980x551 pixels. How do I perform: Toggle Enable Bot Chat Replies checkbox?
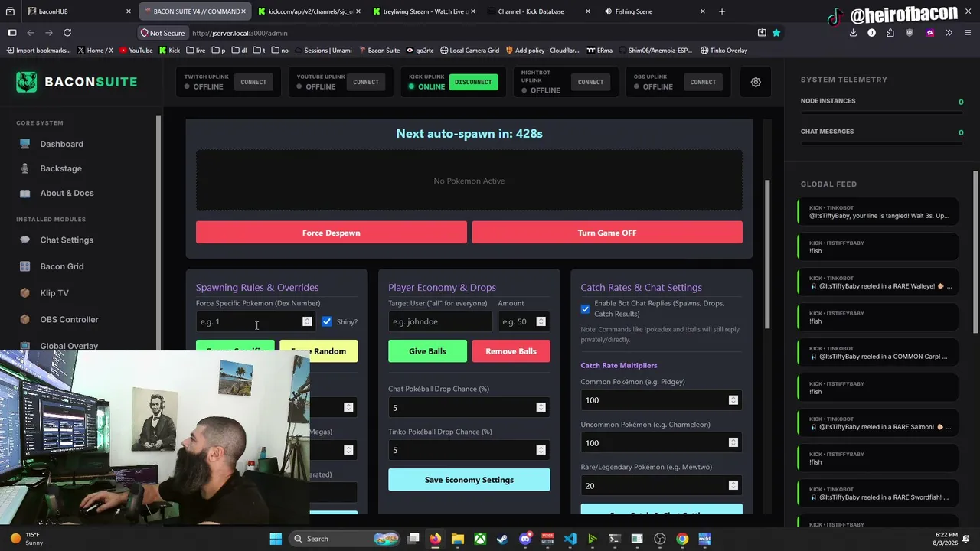[586, 309]
